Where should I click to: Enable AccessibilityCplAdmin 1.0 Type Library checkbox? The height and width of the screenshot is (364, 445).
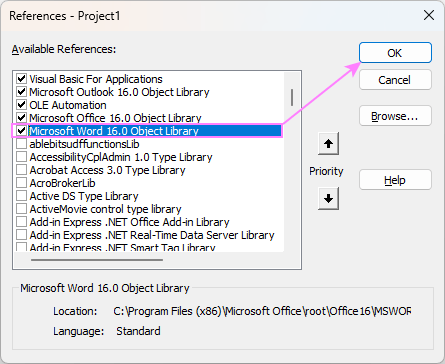pyautogui.click(x=21, y=157)
